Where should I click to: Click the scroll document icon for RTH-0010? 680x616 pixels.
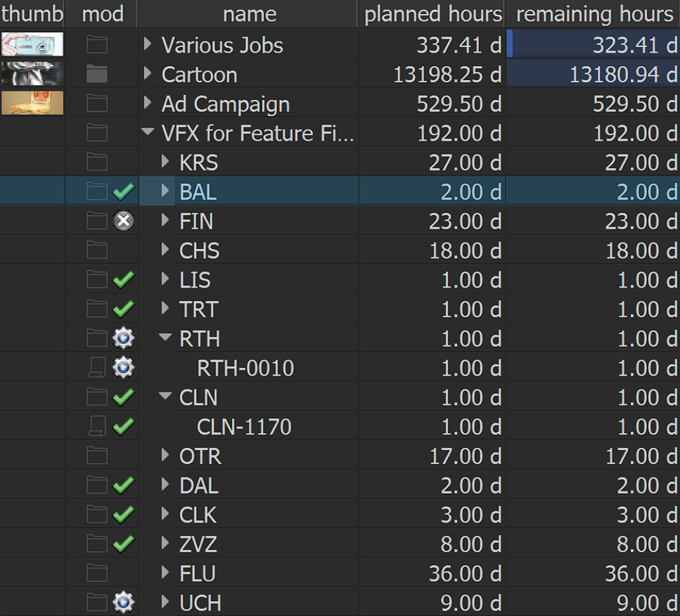(x=97, y=368)
